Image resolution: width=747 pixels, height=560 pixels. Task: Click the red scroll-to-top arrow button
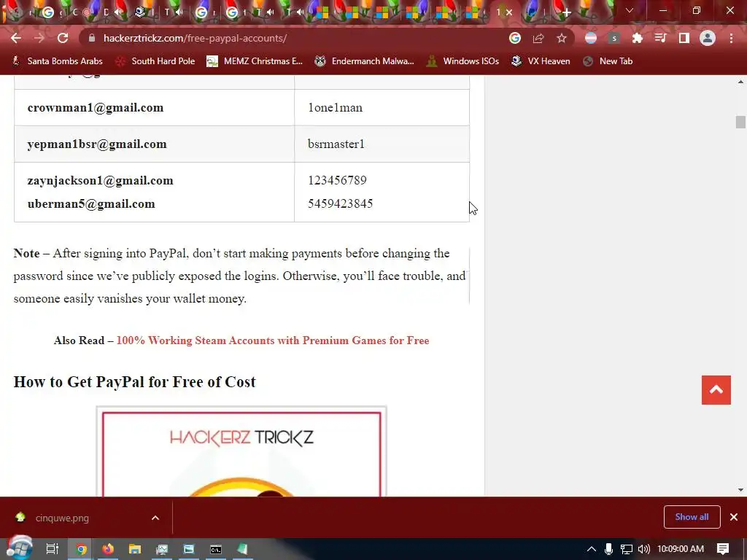716,390
